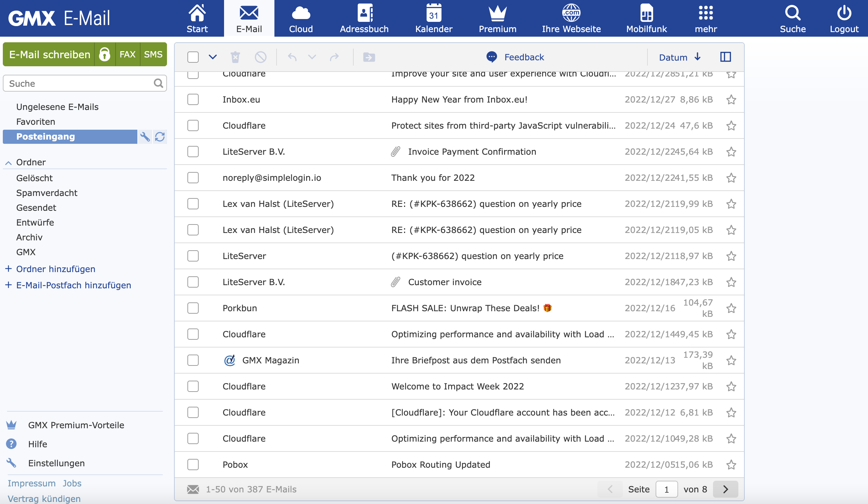Check the Inbox.eu email checkbox
Screen dimensions: 868x504
(193, 99)
